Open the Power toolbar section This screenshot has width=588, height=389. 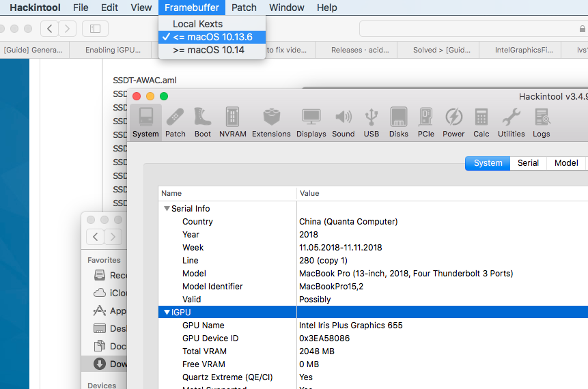point(453,123)
